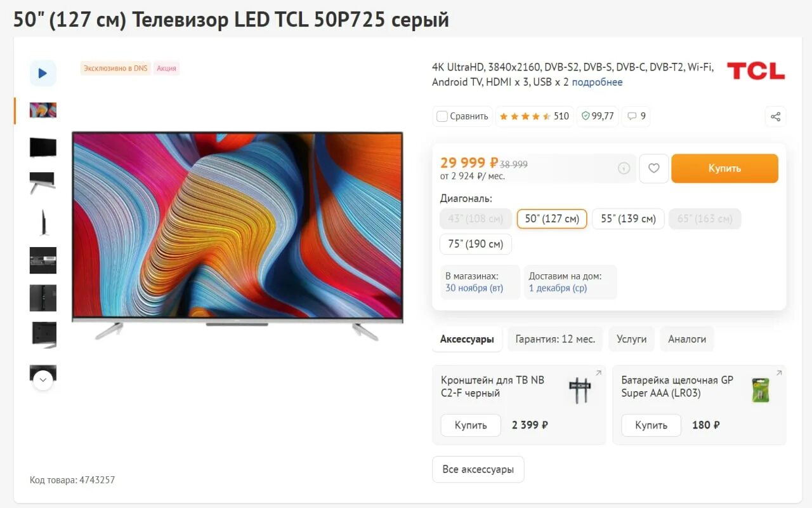Play the product video
812x508 pixels.
click(x=43, y=73)
